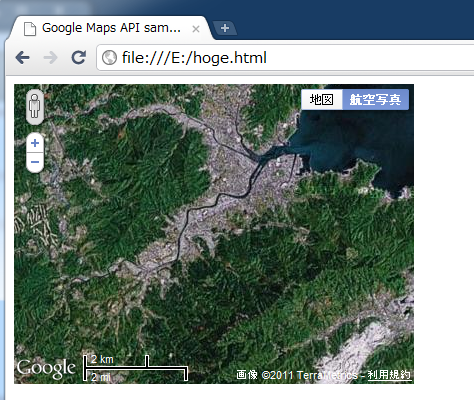Image resolution: width=474 pixels, height=400 pixels.
Task: Click the browser forward arrow
Action: pos(50,58)
